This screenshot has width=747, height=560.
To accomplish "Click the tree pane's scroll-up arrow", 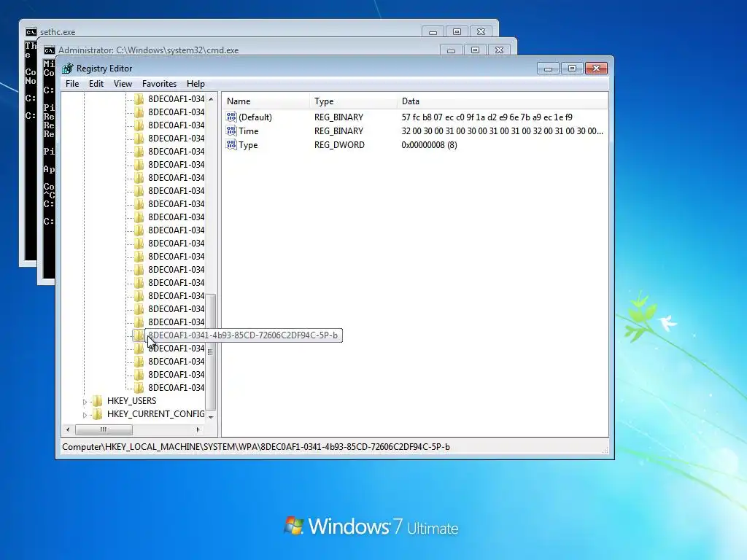I will pos(211,98).
